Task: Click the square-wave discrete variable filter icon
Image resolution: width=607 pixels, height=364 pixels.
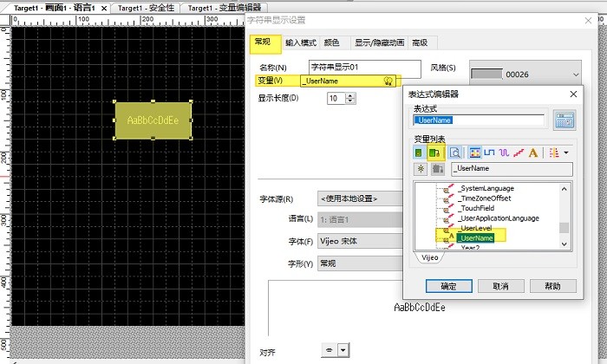Action: pyautogui.click(x=489, y=153)
